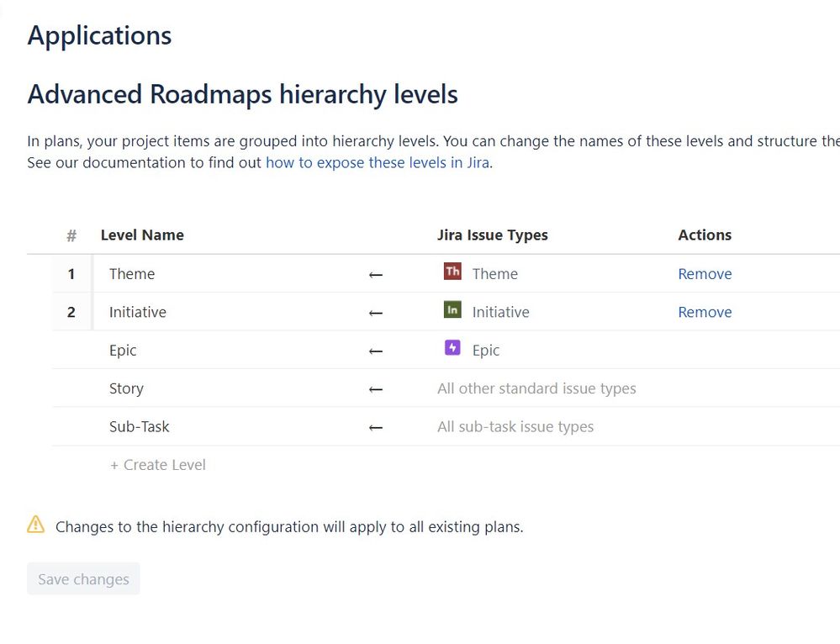840x644 pixels.
Task: Click the Advanced Roadmaps hierarchy levels heading
Action: click(x=243, y=94)
